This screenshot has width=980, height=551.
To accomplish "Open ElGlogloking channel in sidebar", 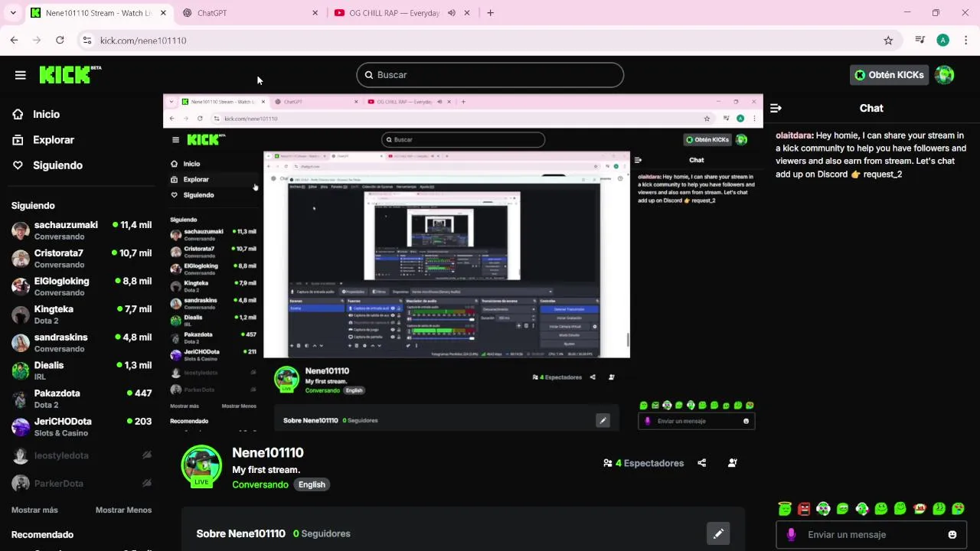I will [x=81, y=286].
